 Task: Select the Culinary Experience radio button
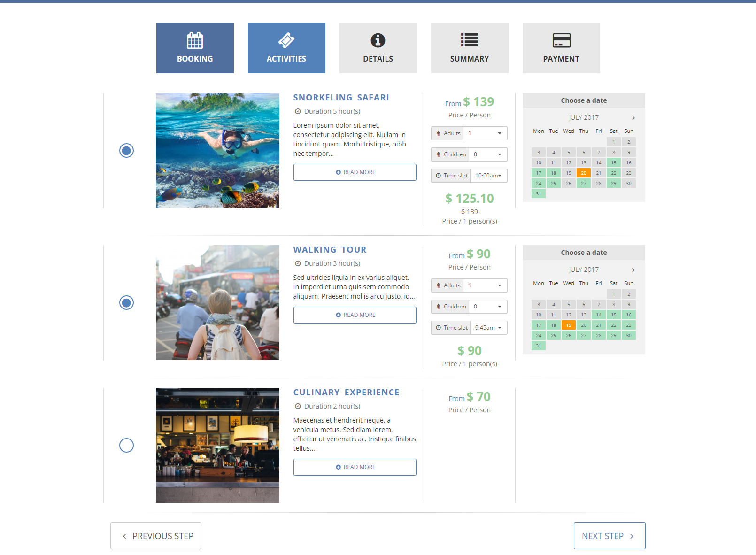[x=126, y=445]
